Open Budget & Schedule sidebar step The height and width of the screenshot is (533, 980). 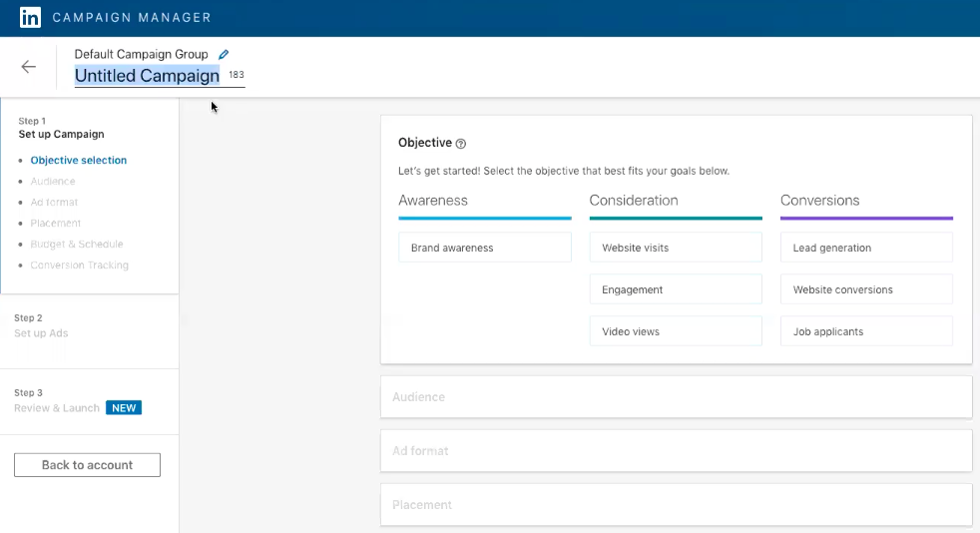[77, 245]
